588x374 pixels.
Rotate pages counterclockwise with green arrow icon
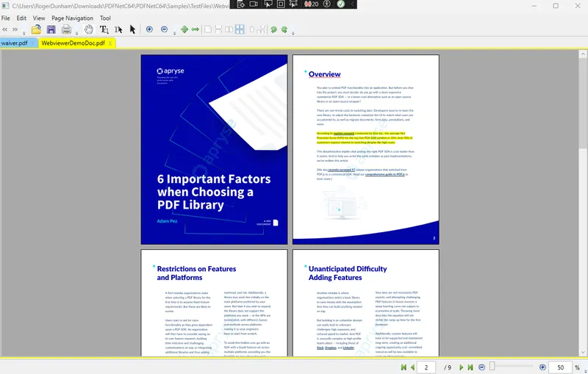[x=273, y=29]
